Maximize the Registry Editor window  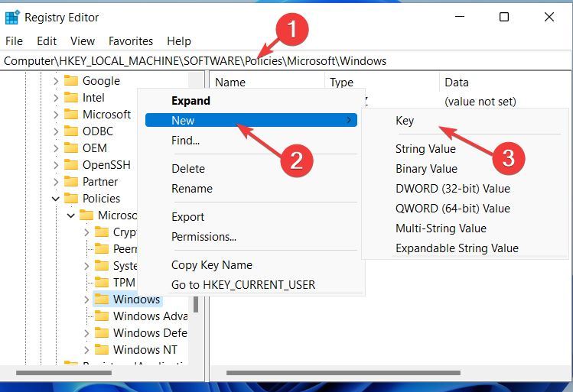tap(504, 17)
